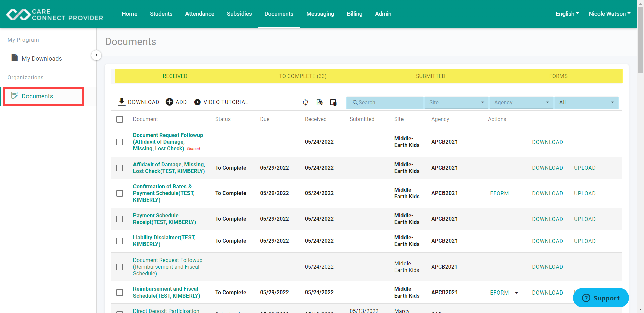Click the search magnifier icon
This screenshot has height=313, width=644.
coord(355,102)
